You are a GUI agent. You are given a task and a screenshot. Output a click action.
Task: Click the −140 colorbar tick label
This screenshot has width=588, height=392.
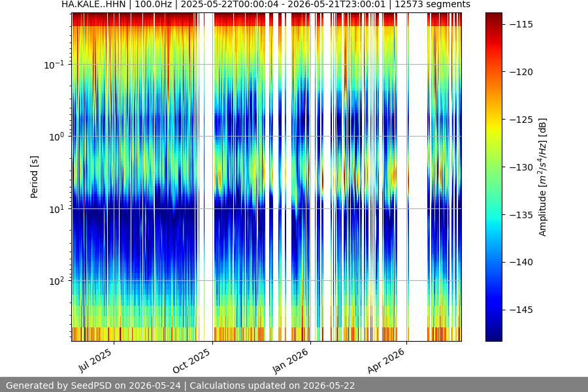pos(521,262)
